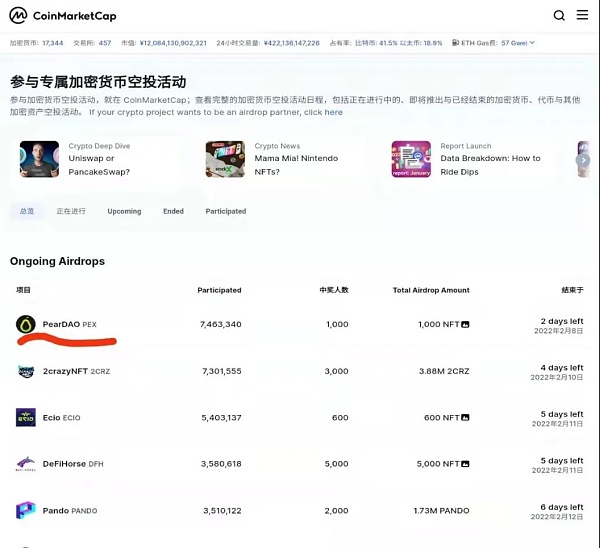
Task: Switch to the 正在进行 tab
Action: [71, 211]
